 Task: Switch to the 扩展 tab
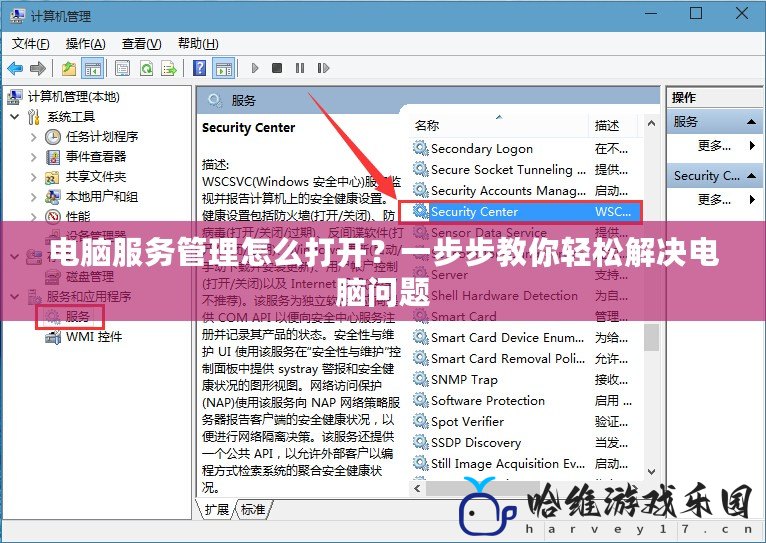click(216, 509)
